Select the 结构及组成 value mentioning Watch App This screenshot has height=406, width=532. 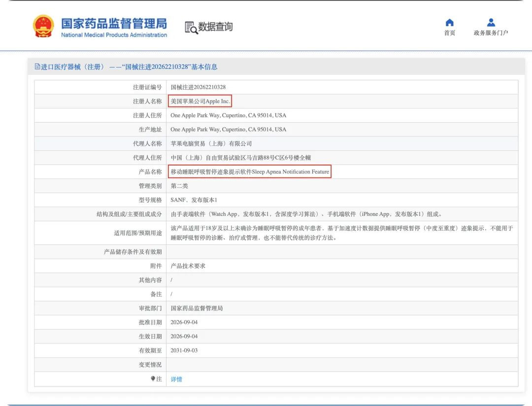pyautogui.click(x=306, y=214)
